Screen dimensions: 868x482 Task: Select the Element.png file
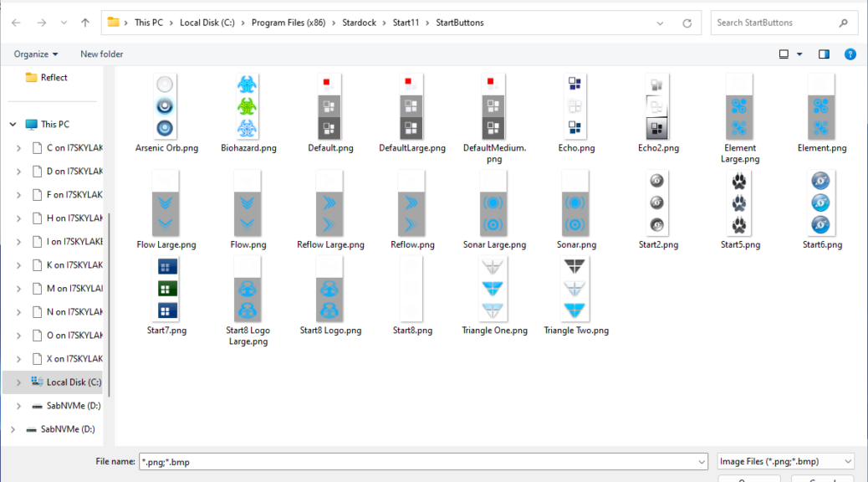point(821,106)
